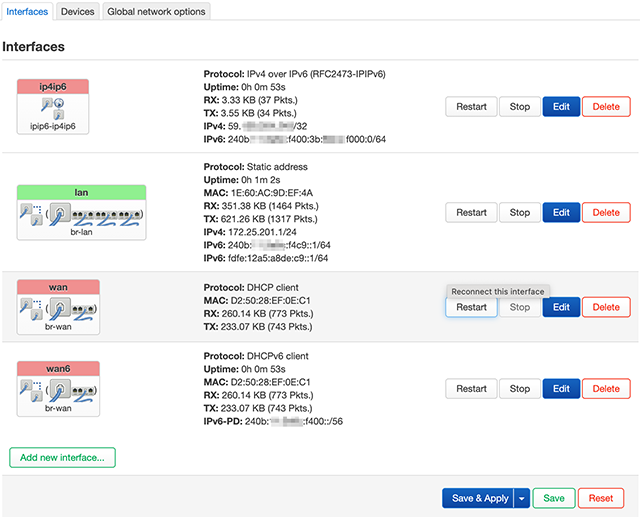Open the Global network options tab

(x=156, y=12)
